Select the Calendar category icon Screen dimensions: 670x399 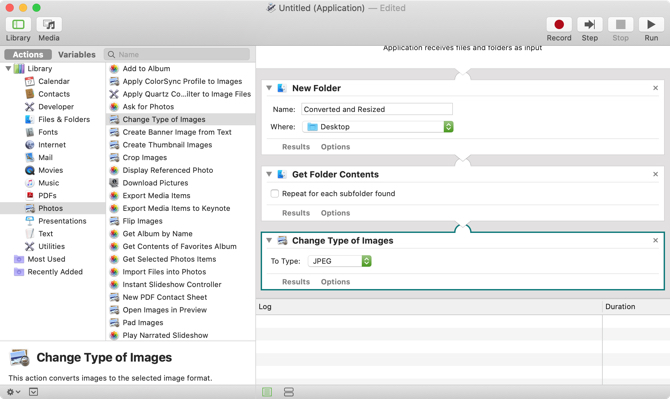29,81
